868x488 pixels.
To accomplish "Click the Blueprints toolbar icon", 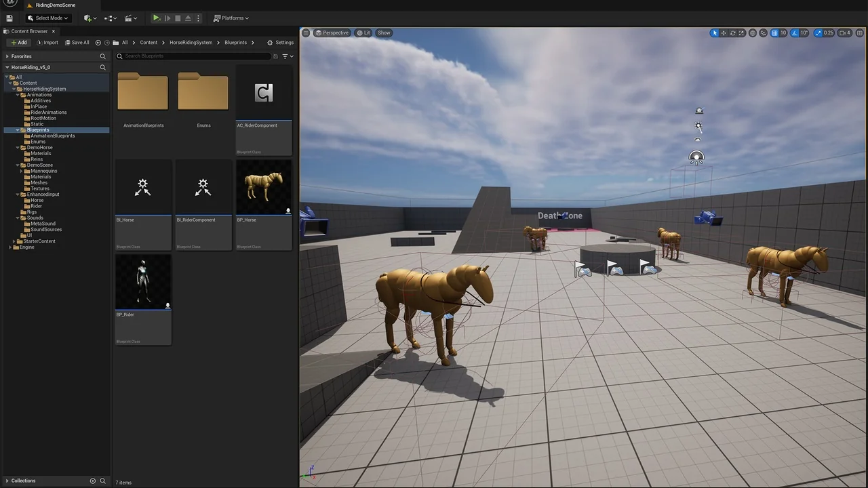I will click(x=107, y=18).
